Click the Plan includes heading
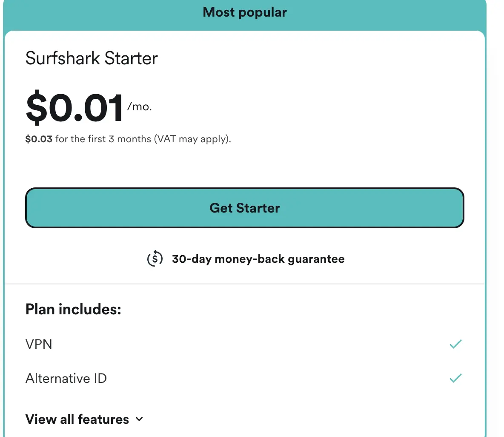Viewport: 504px width, 437px height. click(x=73, y=309)
